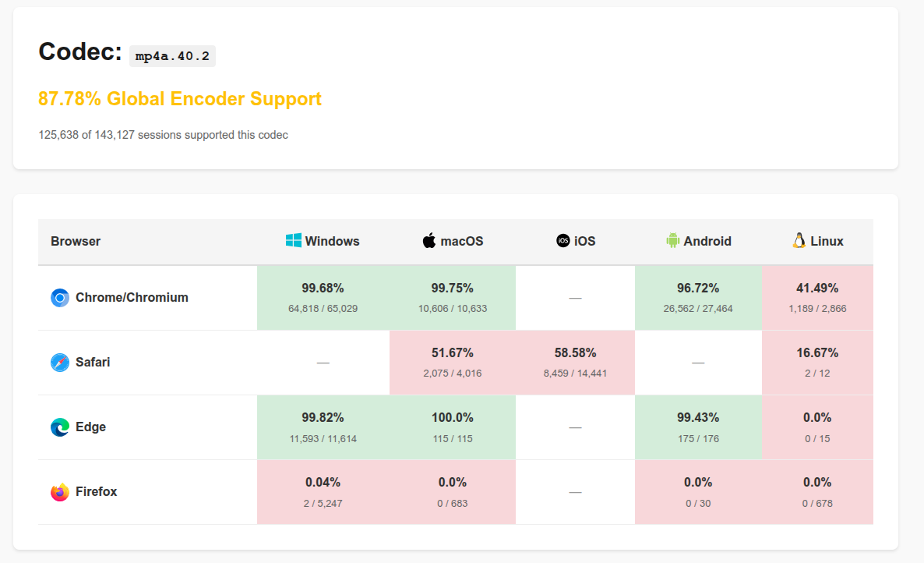Click the sessions supported count text

[x=163, y=135]
